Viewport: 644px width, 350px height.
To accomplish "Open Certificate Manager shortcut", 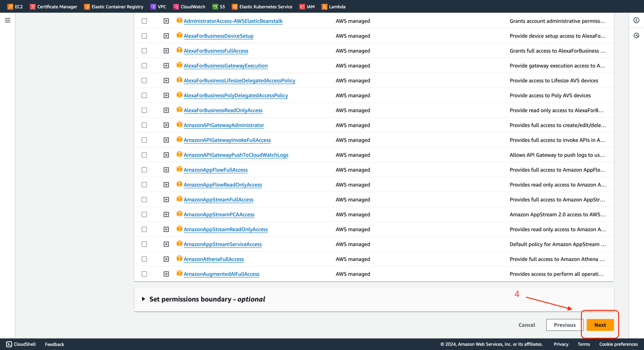I will [x=53, y=7].
